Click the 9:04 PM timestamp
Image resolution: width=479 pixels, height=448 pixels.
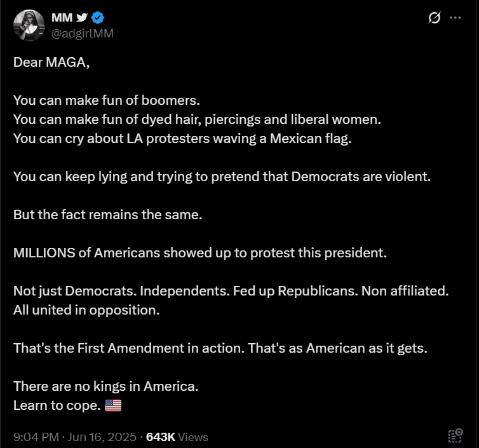(x=36, y=437)
